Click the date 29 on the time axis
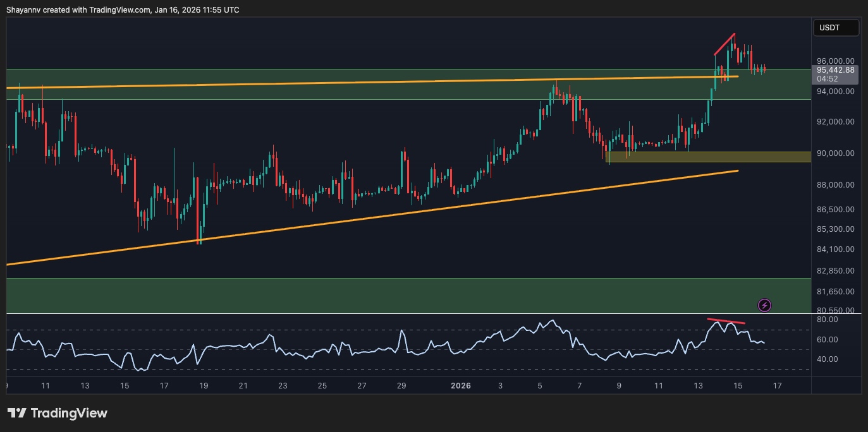 tap(401, 386)
